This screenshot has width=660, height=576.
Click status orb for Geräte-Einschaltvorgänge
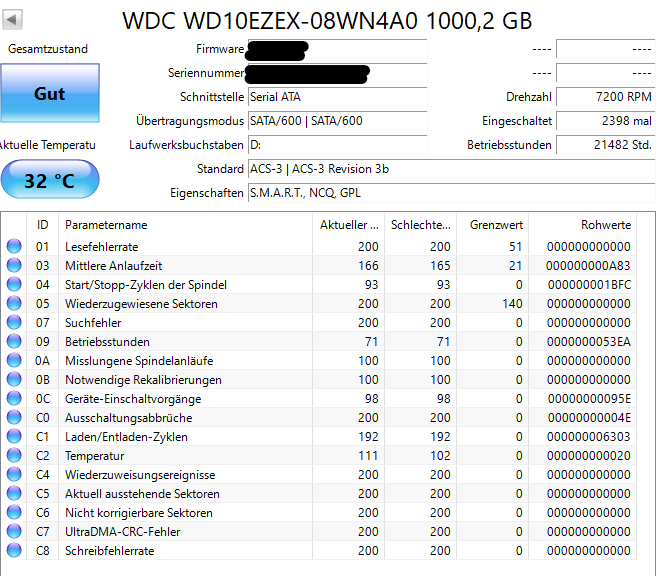[x=14, y=398]
